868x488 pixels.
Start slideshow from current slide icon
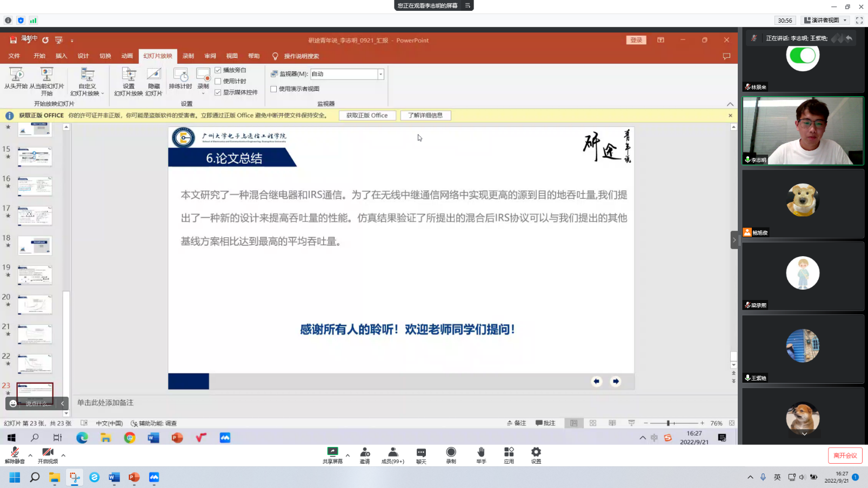click(x=46, y=75)
